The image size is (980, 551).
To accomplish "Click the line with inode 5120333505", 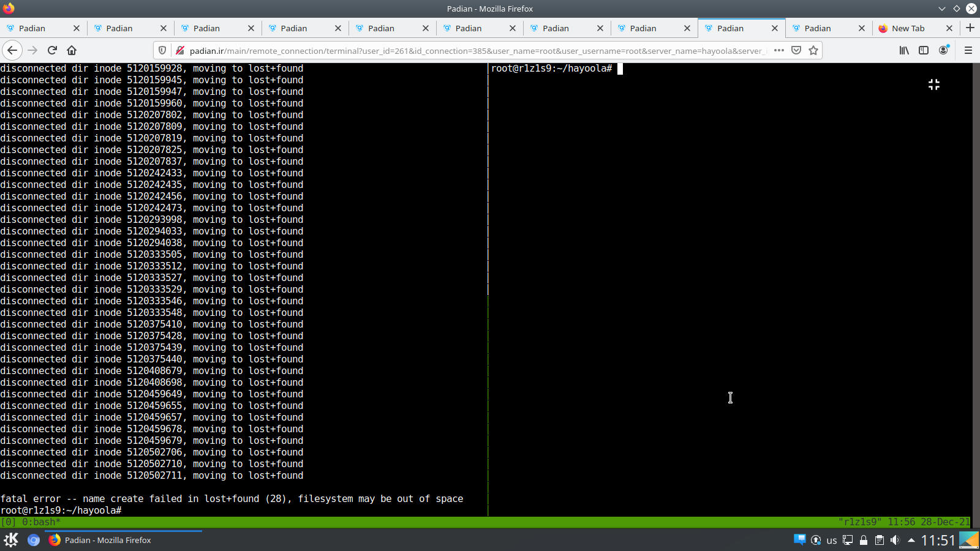I will [x=152, y=255].
